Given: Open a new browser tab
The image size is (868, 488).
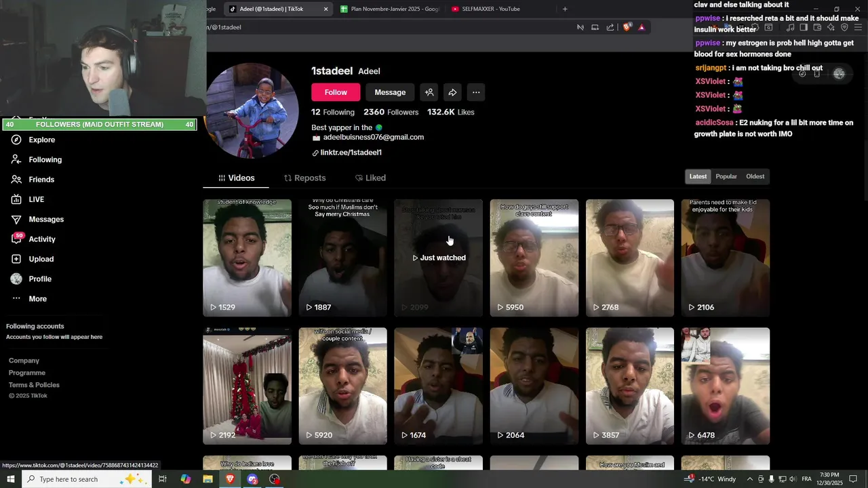Looking at the screenshot, I should (x=565, y=9).
